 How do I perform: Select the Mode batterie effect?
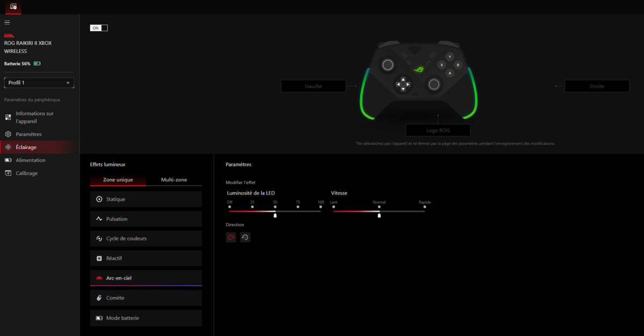[x=145, y=317]
